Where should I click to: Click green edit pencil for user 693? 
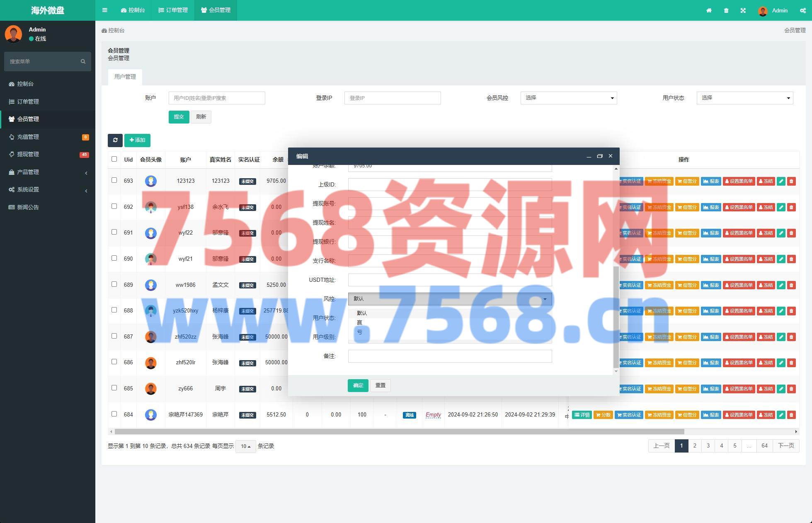point(781,181)
